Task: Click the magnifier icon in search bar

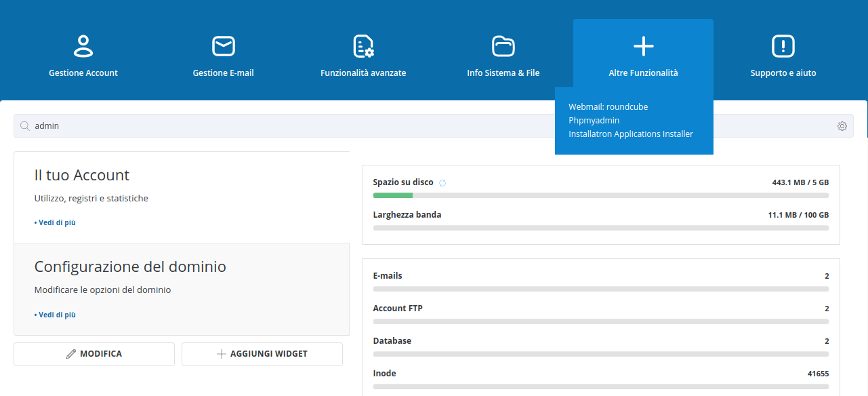Action: click(25, 125)
